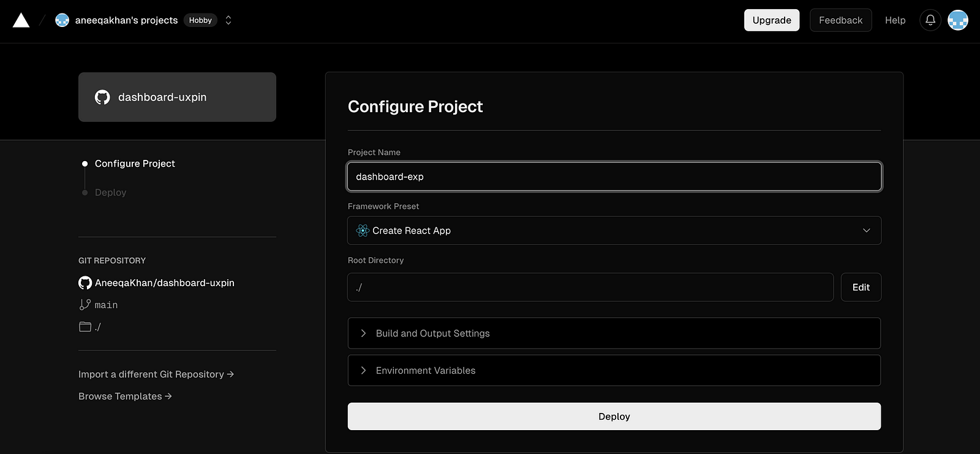Click the Vercel triangle logo

coord(21,20)
